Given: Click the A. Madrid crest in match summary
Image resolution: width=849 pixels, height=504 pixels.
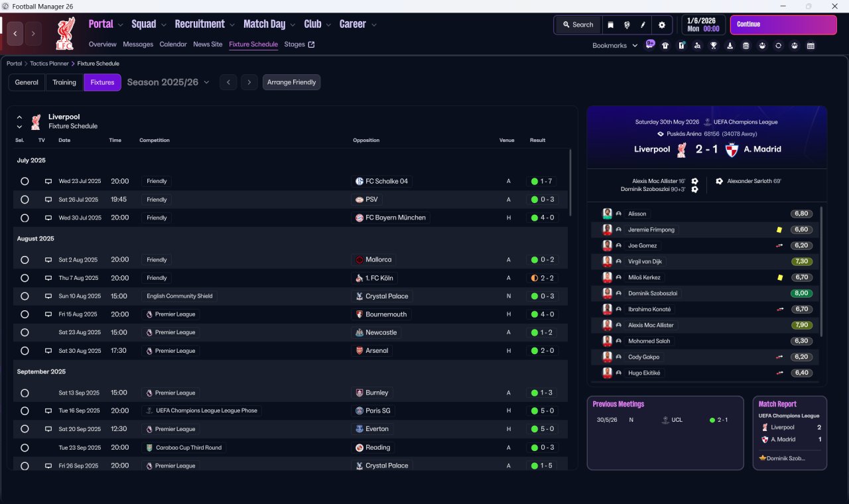Looking at the screenshot, I should point(732,150).
